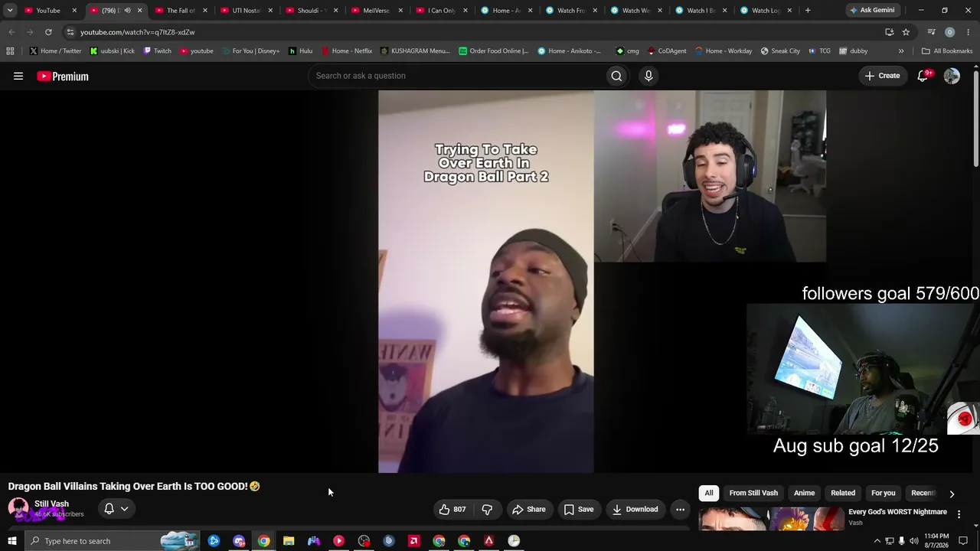Open the Chrome apps grid

pos(10,51)
